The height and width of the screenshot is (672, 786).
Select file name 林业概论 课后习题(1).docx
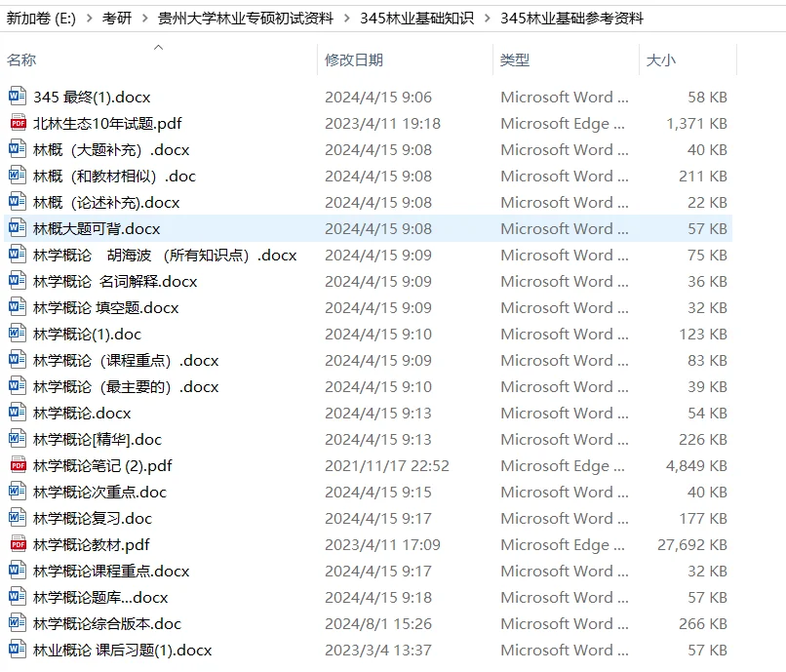point(122,650)
